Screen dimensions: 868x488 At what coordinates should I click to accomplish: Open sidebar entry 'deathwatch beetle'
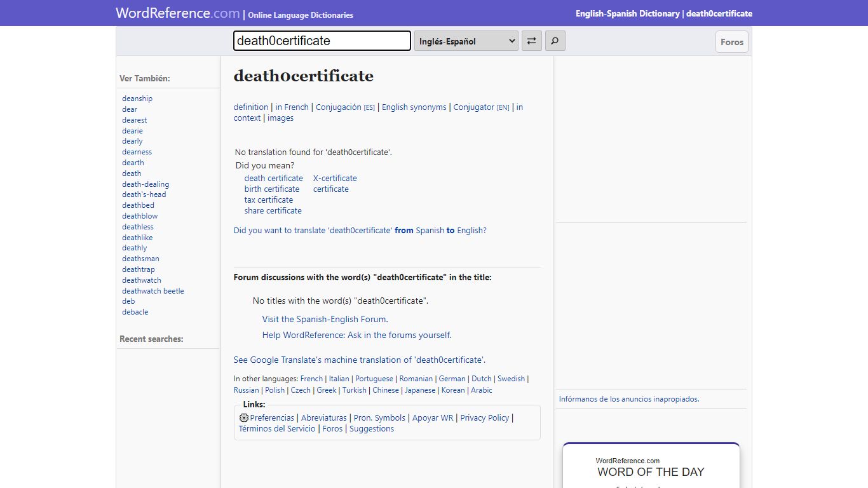click(153, 291)
